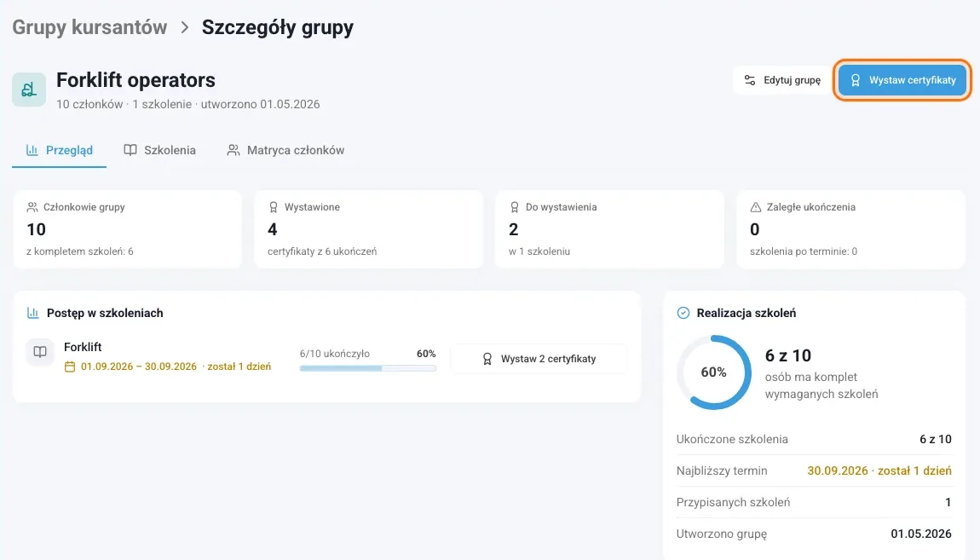Click the date range 01.09.2026 – 30.09.2026

coord(139,367)
